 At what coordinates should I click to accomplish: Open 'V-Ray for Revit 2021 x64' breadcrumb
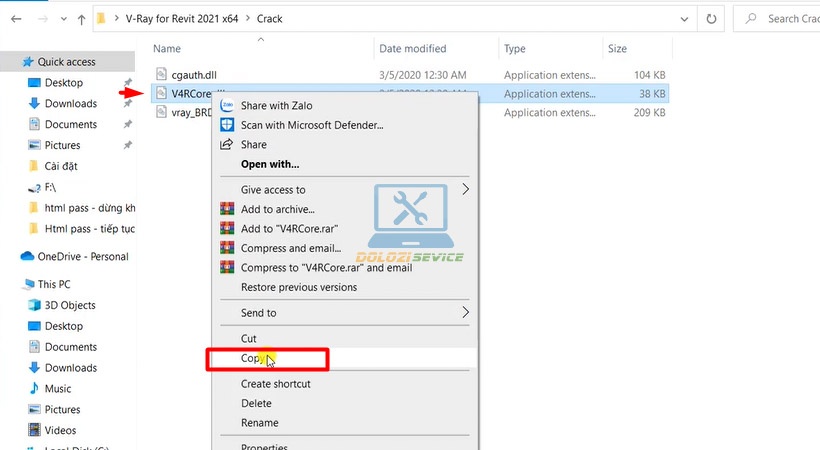pos(181,19)
